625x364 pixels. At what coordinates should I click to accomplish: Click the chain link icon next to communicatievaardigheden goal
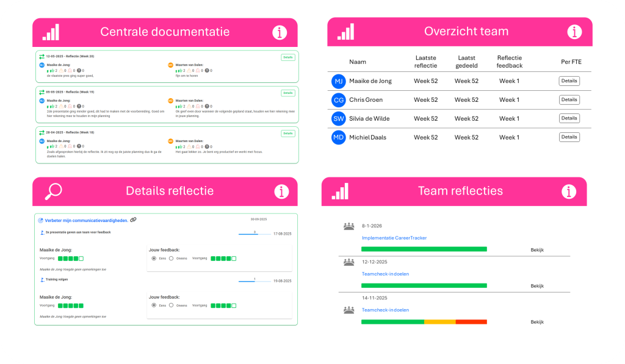coord(134,219)
